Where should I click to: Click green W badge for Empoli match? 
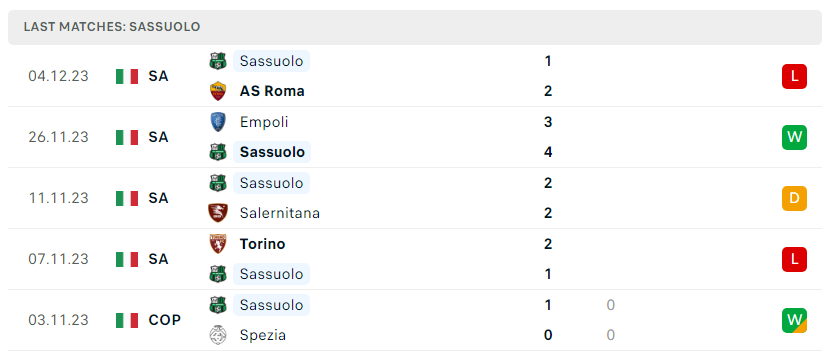tap(794, 137)
